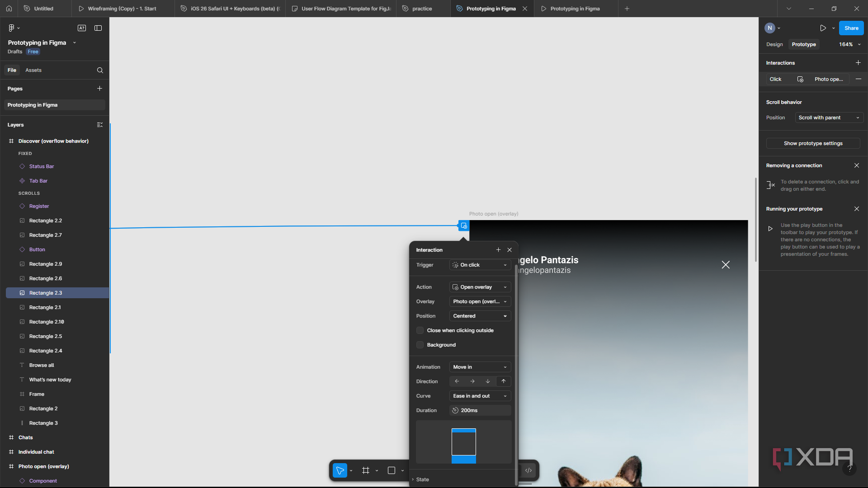Switch to the Assets tab

point(33,70)
